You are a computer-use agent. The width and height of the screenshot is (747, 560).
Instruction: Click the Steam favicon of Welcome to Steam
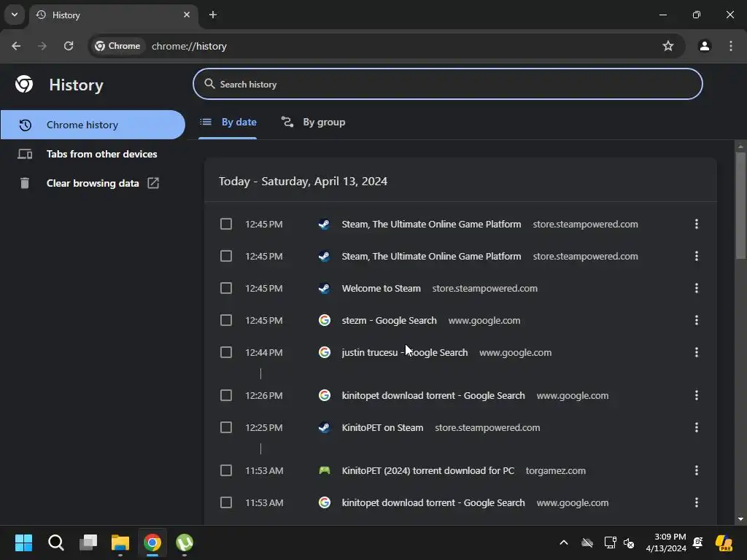point(325,289)
